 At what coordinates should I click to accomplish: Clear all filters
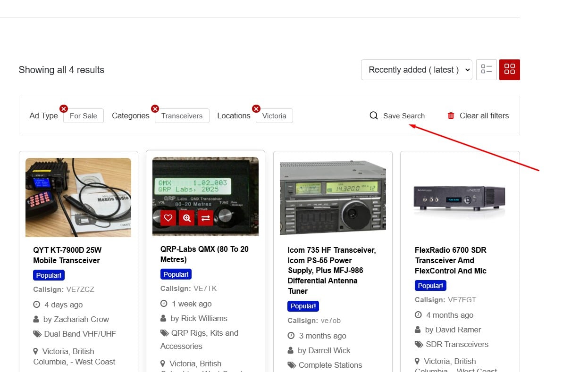[x=484, y=116]
